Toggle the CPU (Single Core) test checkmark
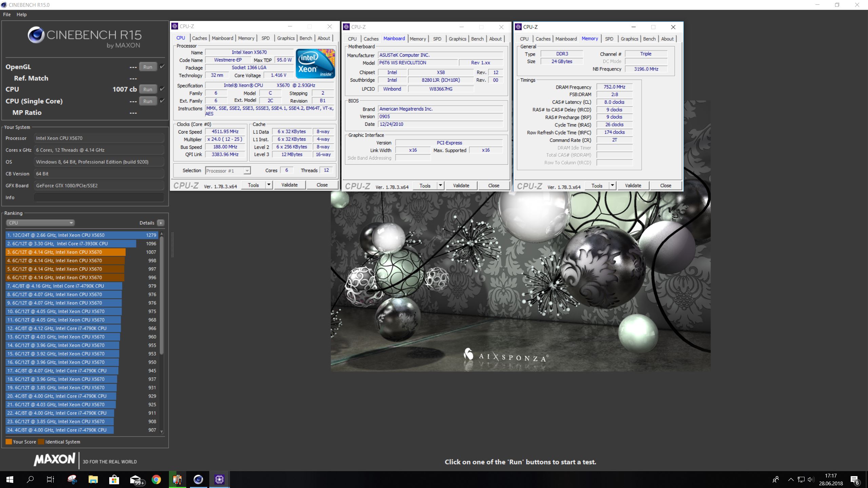This screenshot has width=868, height=488. click(x=162, y=101)
